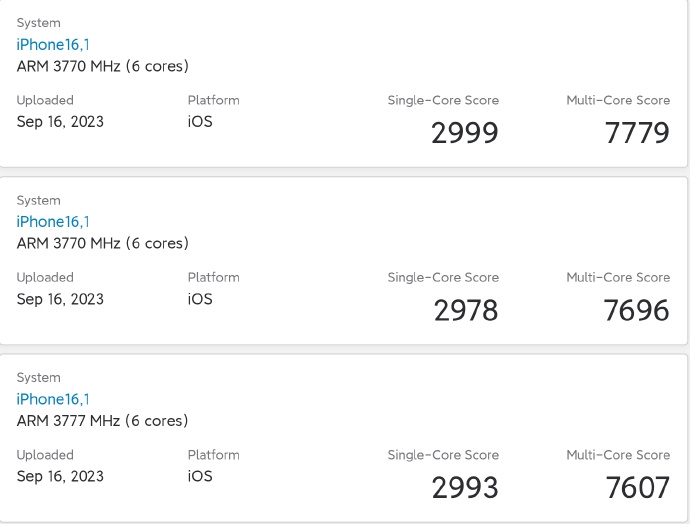
Task: Click the upload date in the 2999 result
Action: [60, 122]
